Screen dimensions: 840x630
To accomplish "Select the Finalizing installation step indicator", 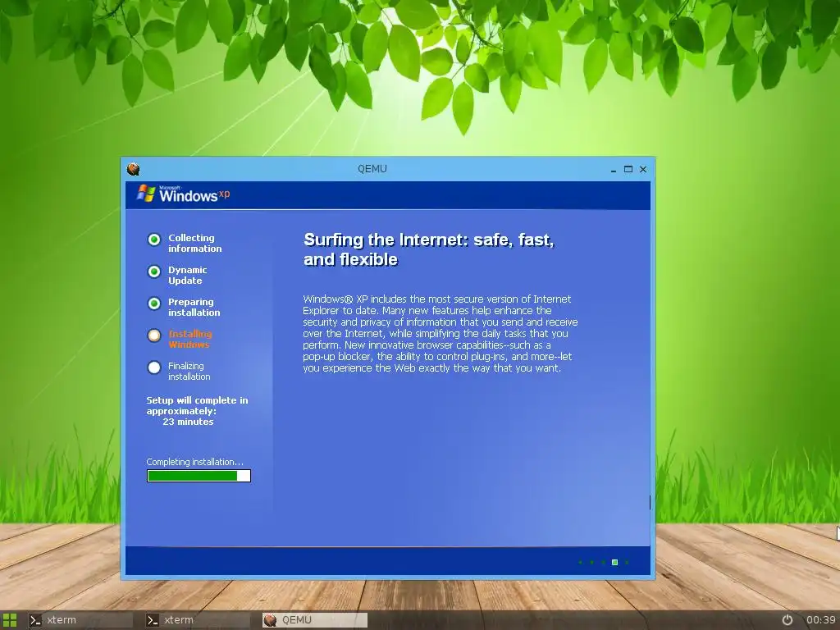I will coord(154,367).
